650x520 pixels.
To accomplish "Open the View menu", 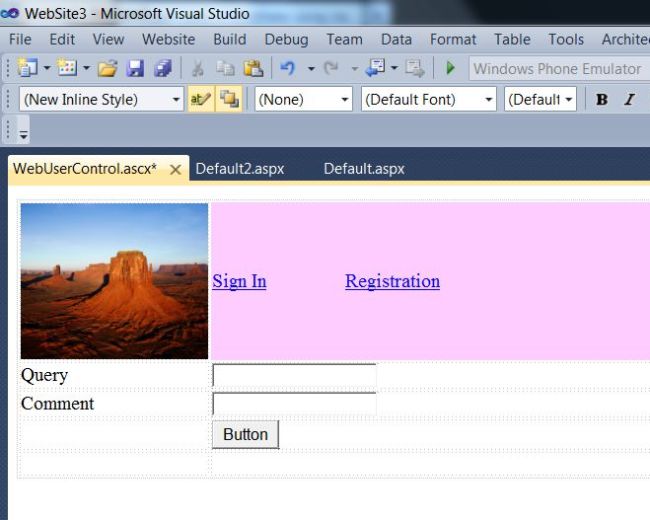I will (x=108, y=39).
